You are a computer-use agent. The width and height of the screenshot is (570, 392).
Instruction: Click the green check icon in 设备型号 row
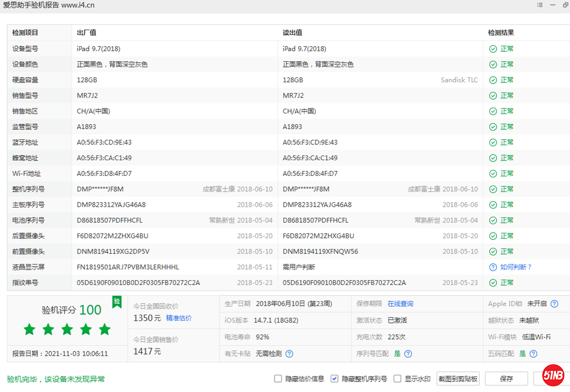[493, 49]
